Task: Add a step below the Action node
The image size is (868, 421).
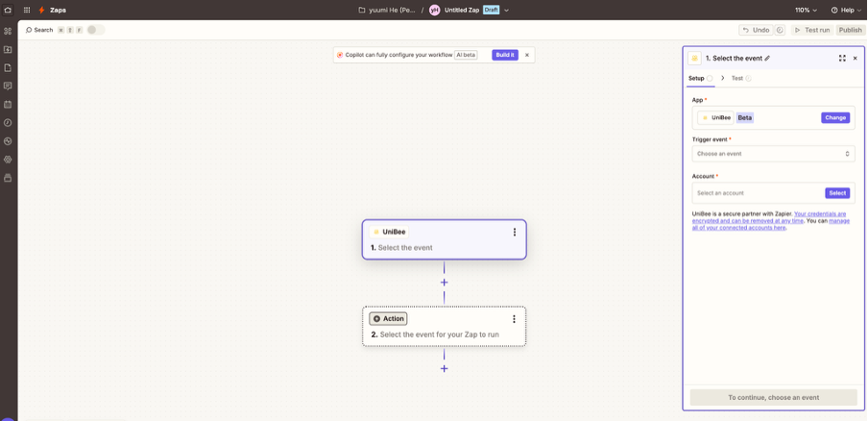Action: point(444,369)
